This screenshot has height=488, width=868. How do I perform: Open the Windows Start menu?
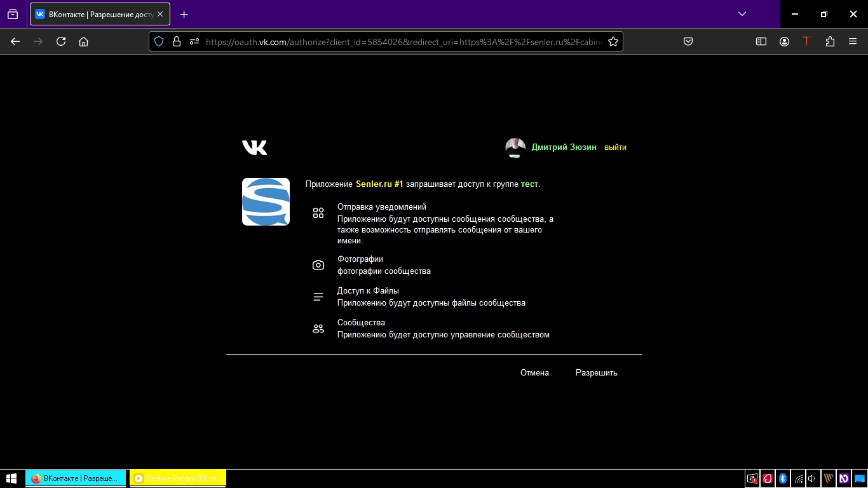[11, 478]
